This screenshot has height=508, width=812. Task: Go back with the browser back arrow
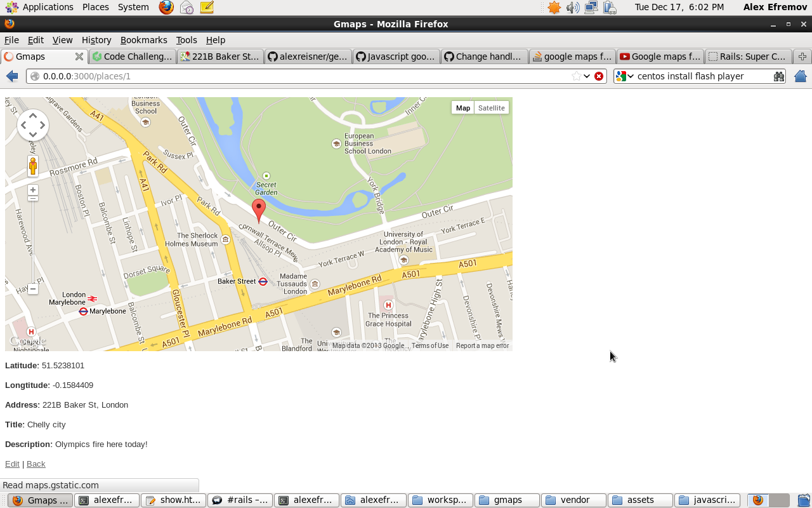tap(12, 76)
